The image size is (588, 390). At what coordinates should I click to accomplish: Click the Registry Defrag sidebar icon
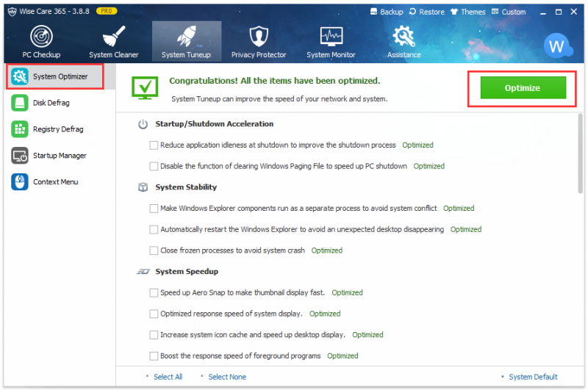point(20,129)
